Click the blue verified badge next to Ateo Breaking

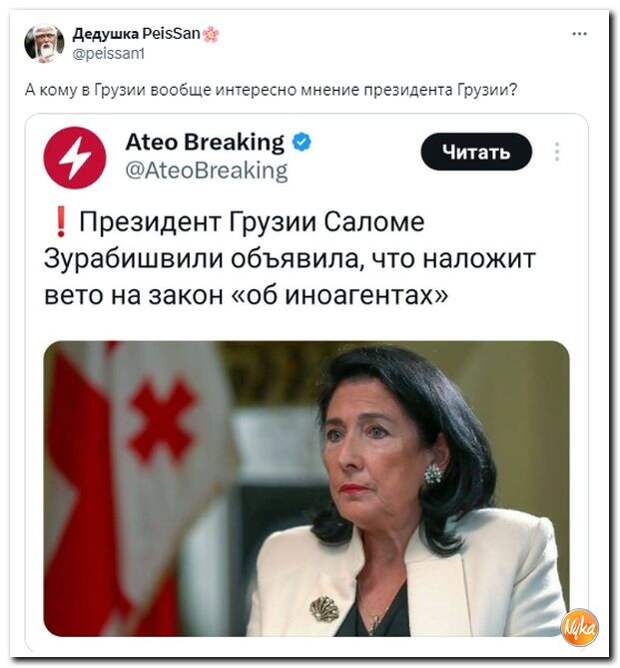[302, 142]
